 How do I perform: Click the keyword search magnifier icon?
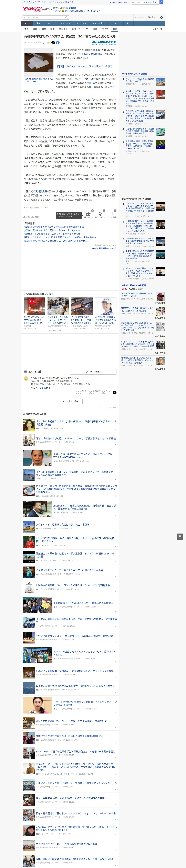(66, 18)
